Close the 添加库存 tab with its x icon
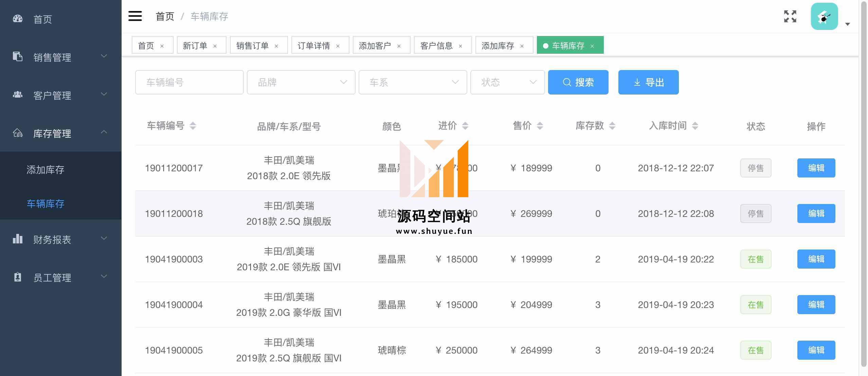This screenshot has height=376, width=868. pyautogui.click(x=522, y=46)
